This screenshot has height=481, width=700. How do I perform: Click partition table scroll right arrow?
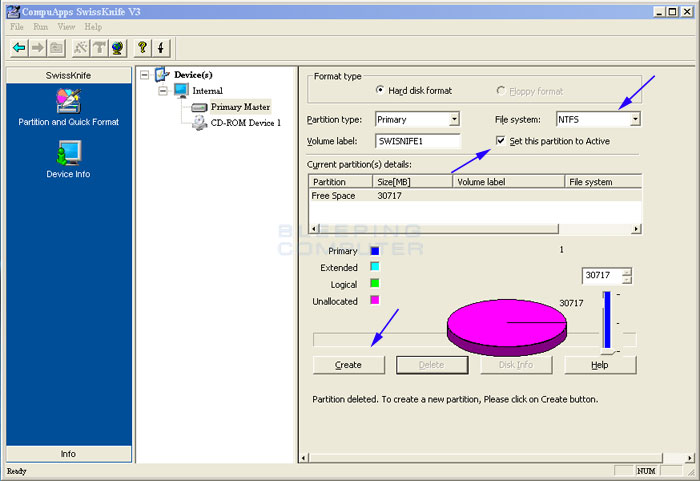636,229
